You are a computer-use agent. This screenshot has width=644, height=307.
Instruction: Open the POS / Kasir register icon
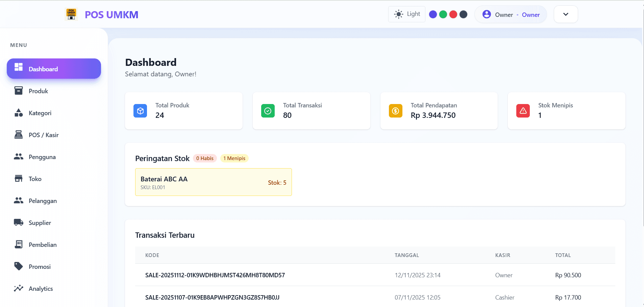[x=19, y=135]
